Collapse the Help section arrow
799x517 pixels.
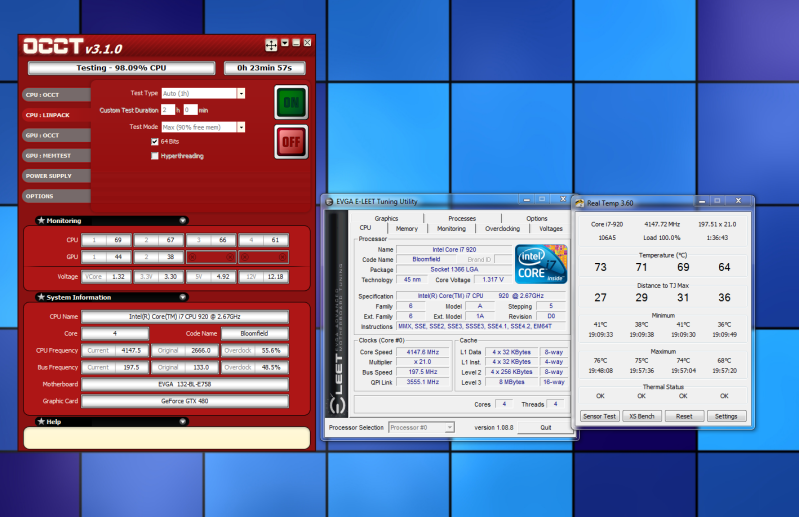pos(182,421)
